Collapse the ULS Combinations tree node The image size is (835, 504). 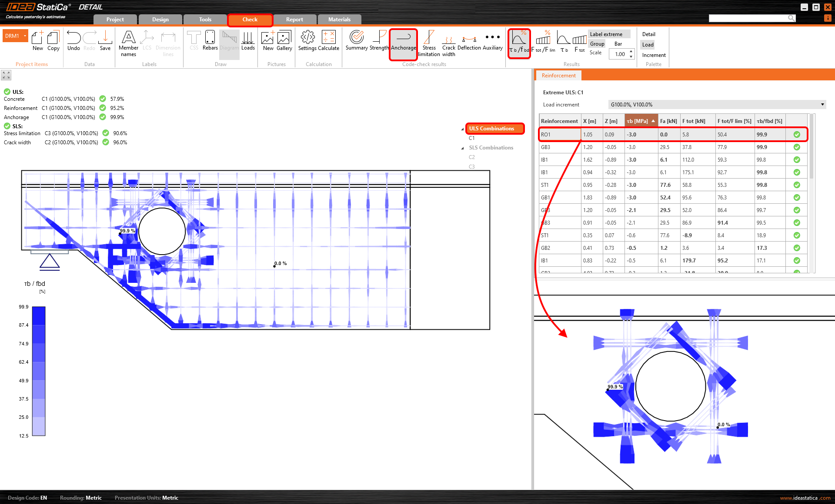point(462,129)
